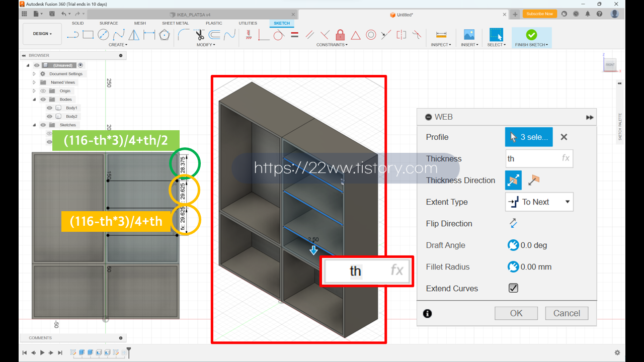Screen dimensions: 644x362
Task: Apply the Midpoint triangle constraint
Action: point(356,35)
